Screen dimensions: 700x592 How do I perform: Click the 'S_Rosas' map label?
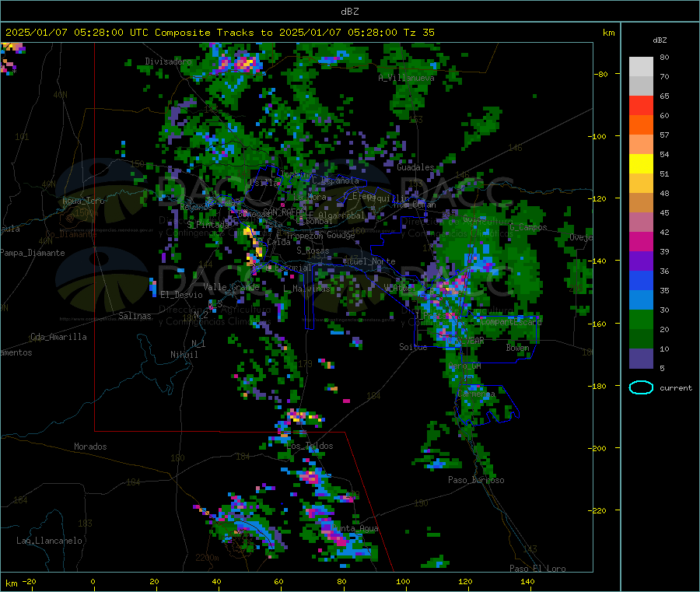pos(313,251)
